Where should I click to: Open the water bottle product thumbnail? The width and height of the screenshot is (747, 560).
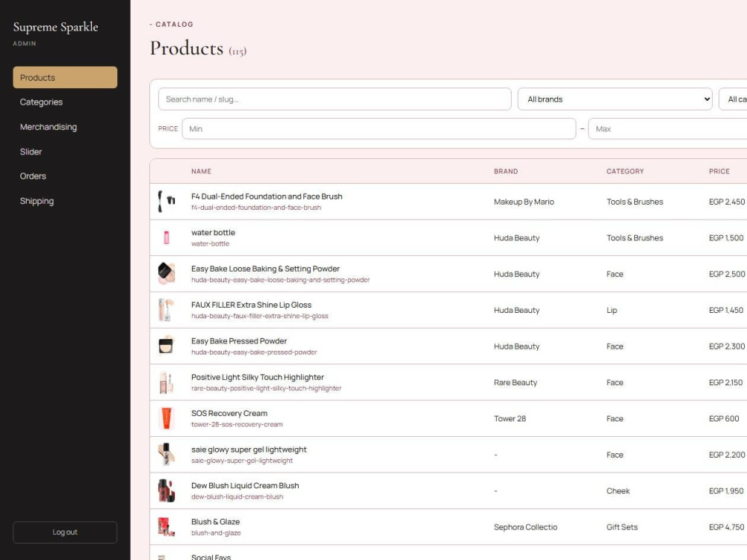tap(167, 237)
